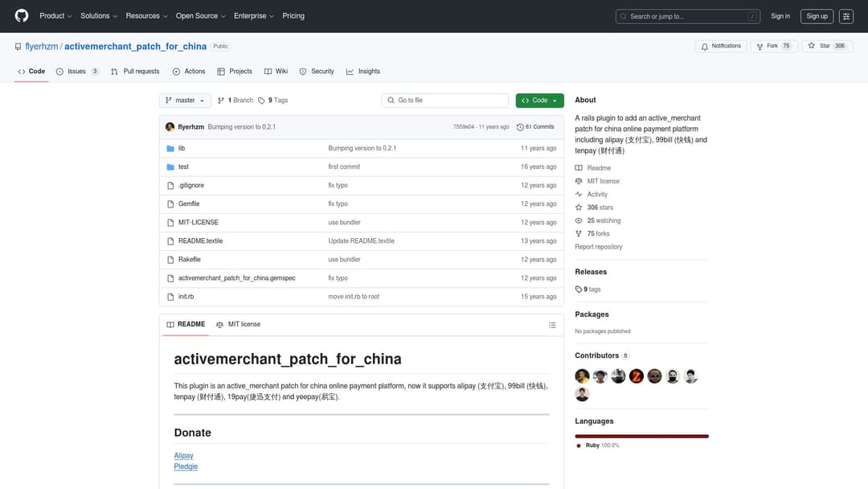Expand the Open Source menu
The width and height of the screenshot is (868, 489).
pyautogui.click(x=200, y=16)
